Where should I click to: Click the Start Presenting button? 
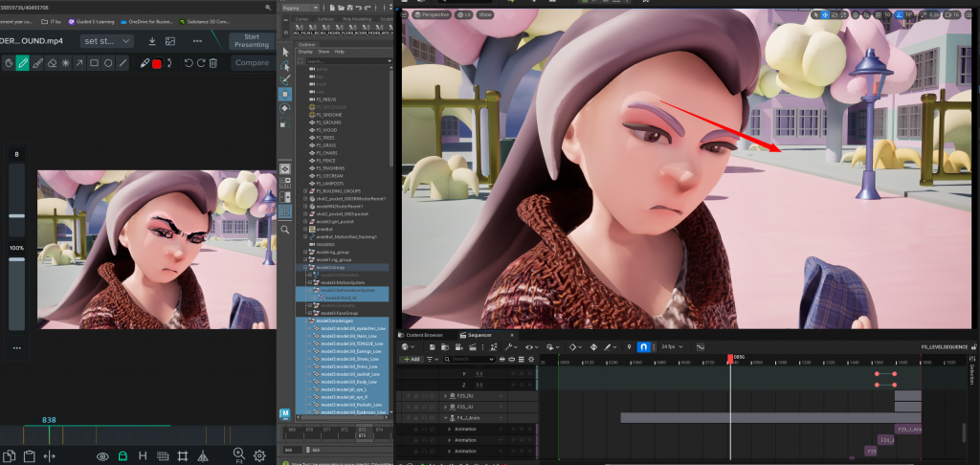pos(252,40)
